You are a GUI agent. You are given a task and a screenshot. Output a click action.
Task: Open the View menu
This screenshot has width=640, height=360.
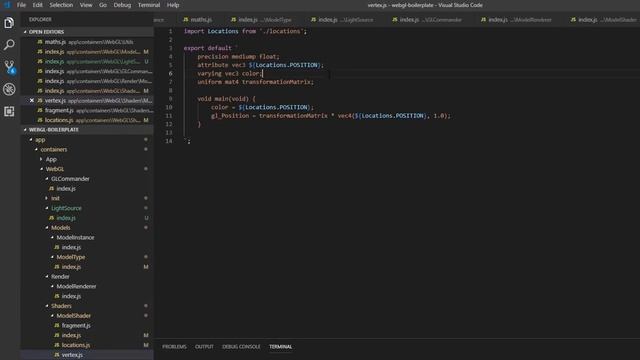click(86, 5)
